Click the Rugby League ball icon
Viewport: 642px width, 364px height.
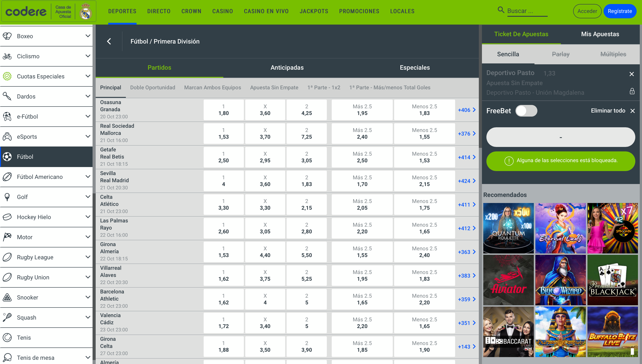point(7,257)
